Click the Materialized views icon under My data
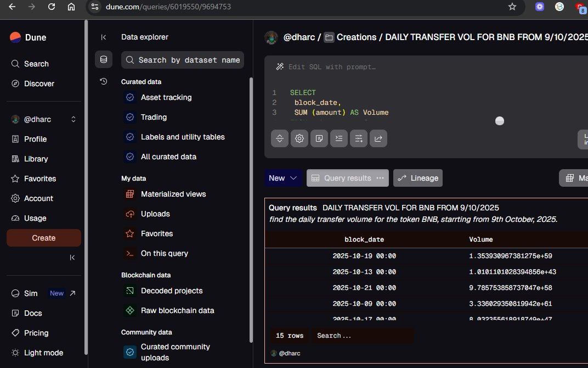588x368 pixels. coord(130,194)
